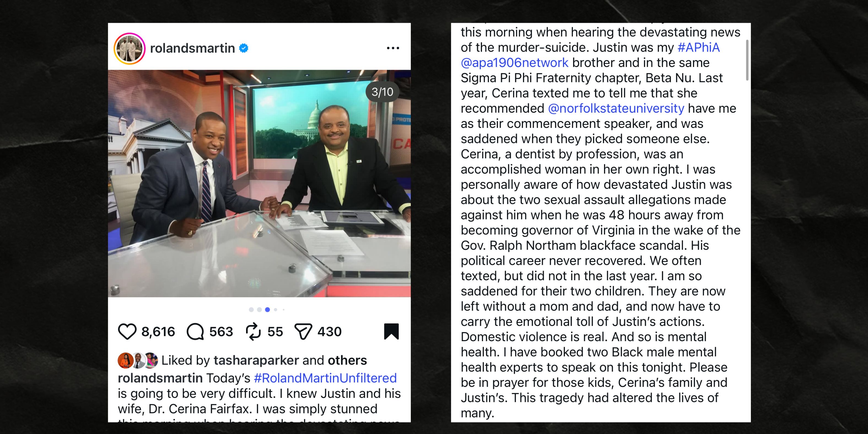This screenshot has height=434, width=868.
Task: Tap the liked-by avatar cluster
Action: click(138, 360)
